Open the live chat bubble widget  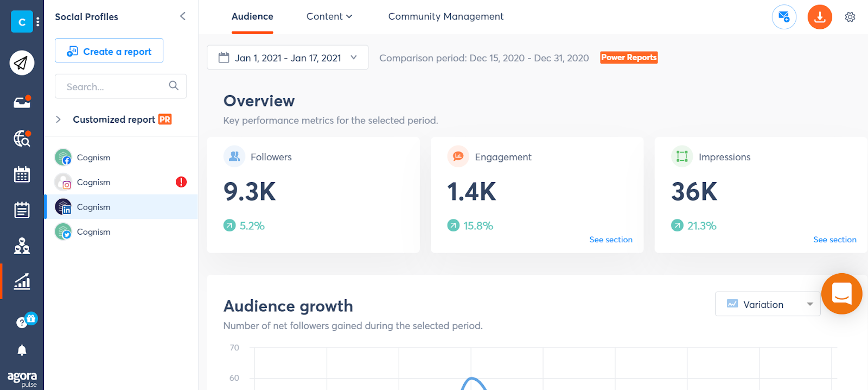841,294
